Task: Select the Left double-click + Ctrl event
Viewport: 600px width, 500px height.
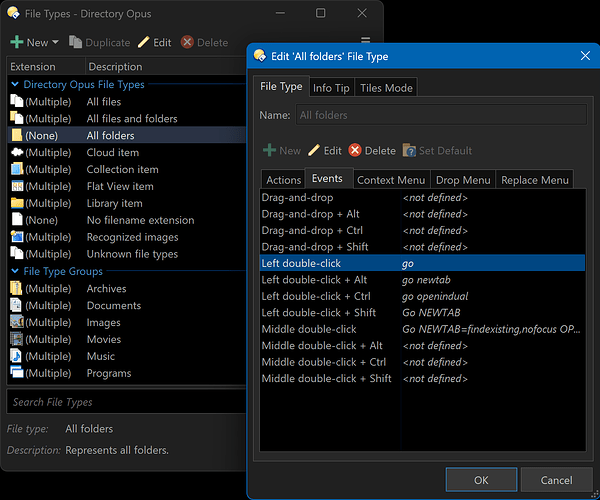Action: [422, 296]
